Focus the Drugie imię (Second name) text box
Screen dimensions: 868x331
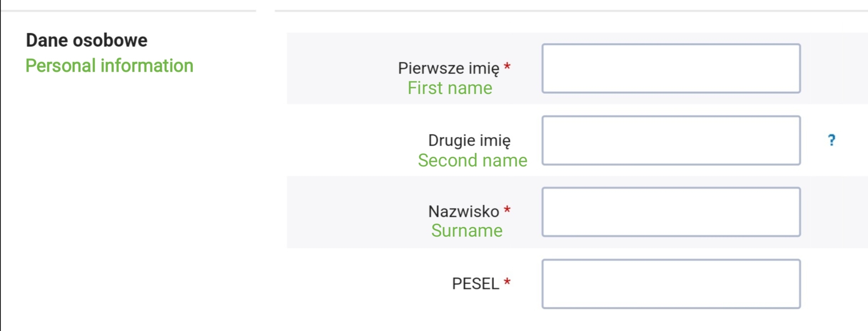point(671,141)
